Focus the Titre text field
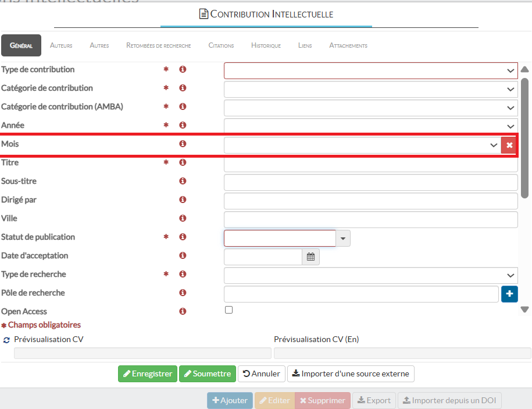The width and height of the screenshot is (532, 409). [370, 163]
